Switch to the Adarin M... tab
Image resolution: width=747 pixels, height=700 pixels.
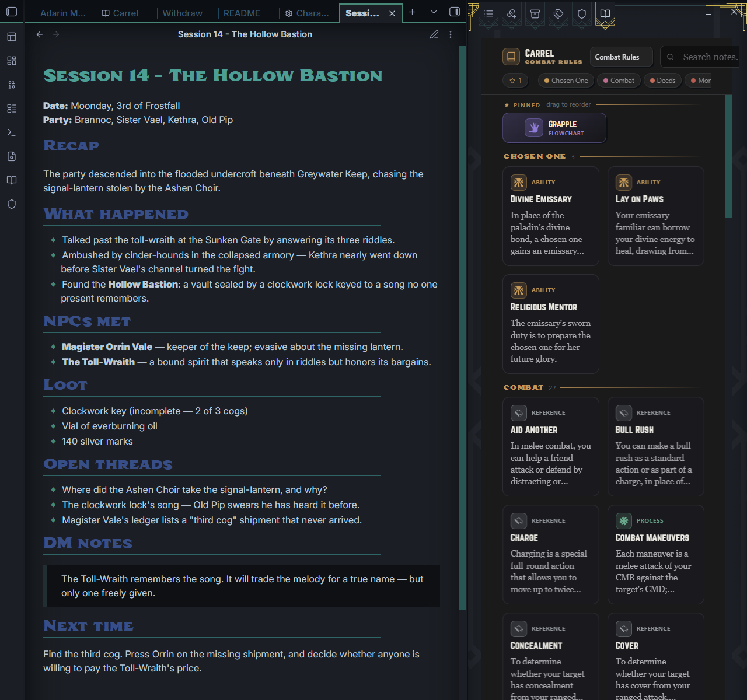click(x=63, y=13)
